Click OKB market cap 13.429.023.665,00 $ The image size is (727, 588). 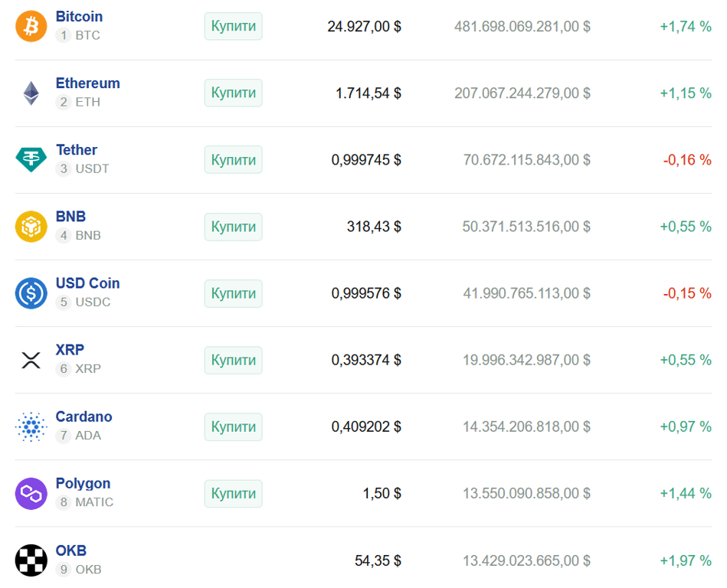coord(527,560)
